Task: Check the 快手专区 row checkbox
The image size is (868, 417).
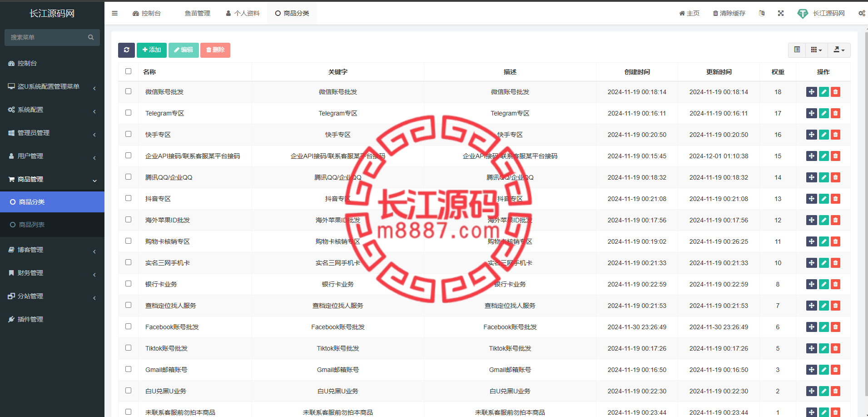Action: coord(128,134)
